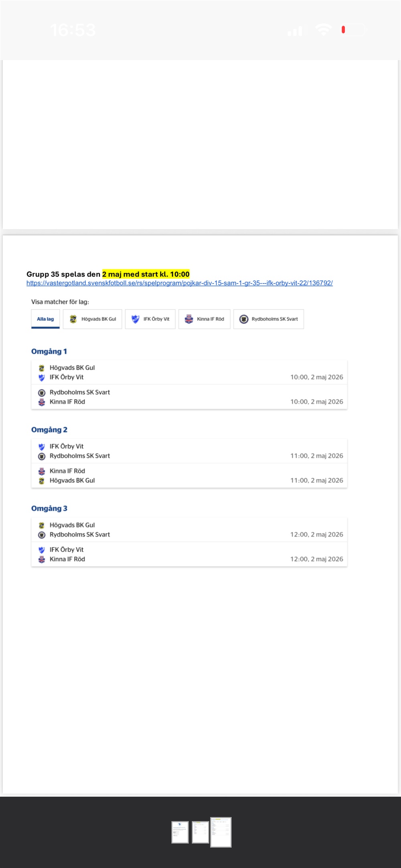Image resolution: width=401 pixels, height=868 pixels.
Task: Click IFK Örby Vit crest in filter
Action: [136, 319]
